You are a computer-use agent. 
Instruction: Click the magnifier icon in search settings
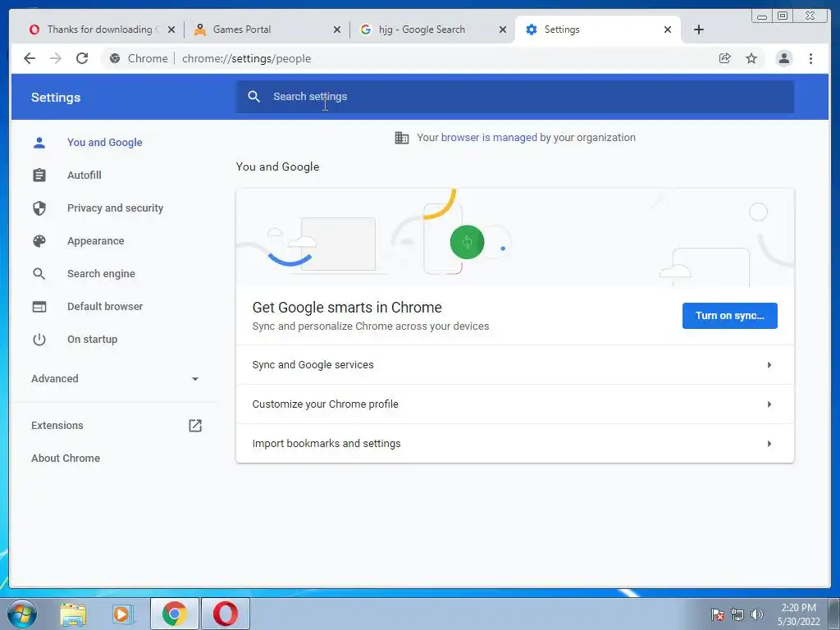254,97
